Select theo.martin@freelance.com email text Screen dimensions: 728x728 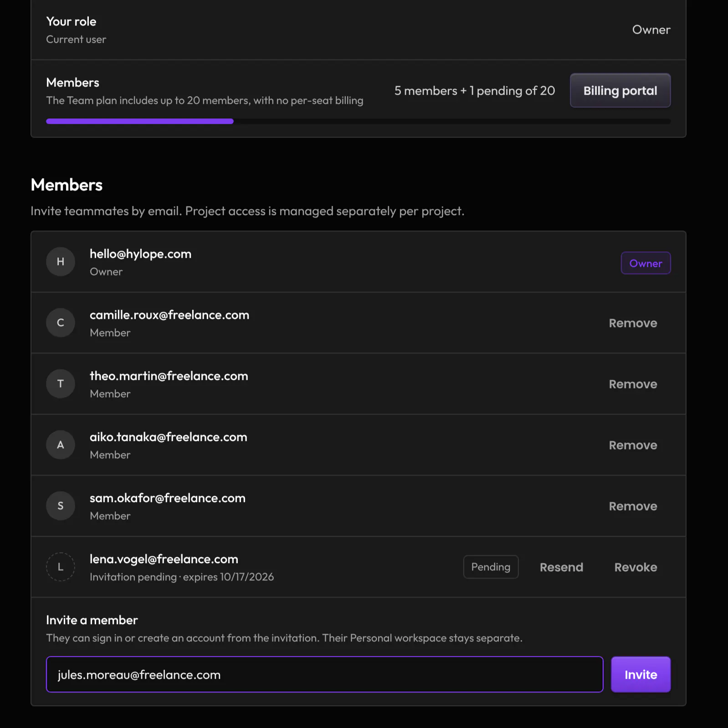pos(169,376)
